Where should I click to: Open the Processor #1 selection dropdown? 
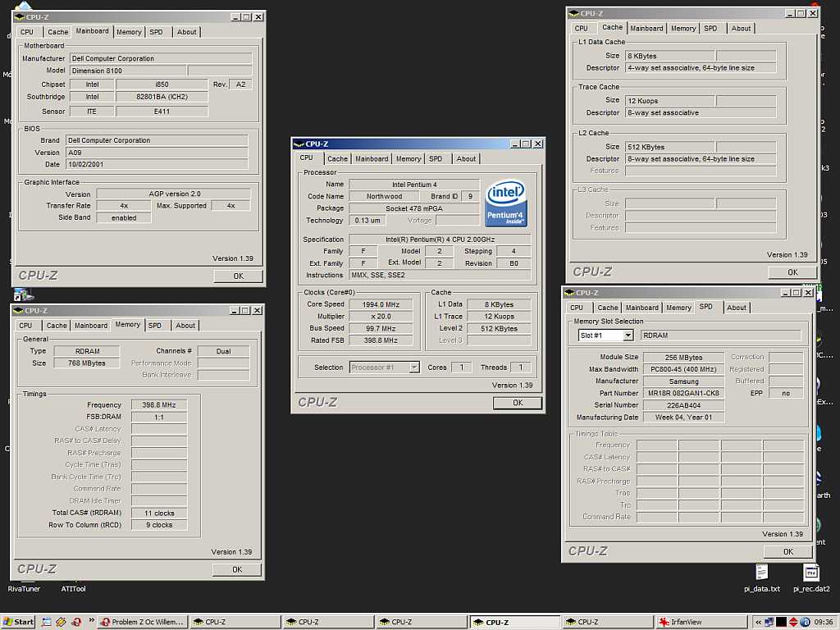click(x=413, y=367)
